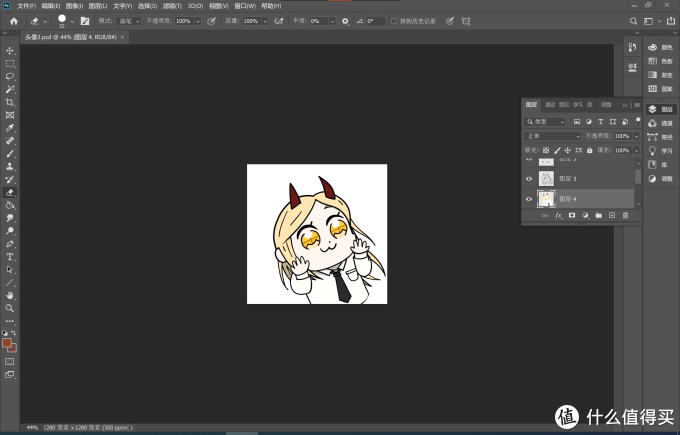Click the Home icon in options bar
Screen dimensions: 680x435
tap(14, 21)
